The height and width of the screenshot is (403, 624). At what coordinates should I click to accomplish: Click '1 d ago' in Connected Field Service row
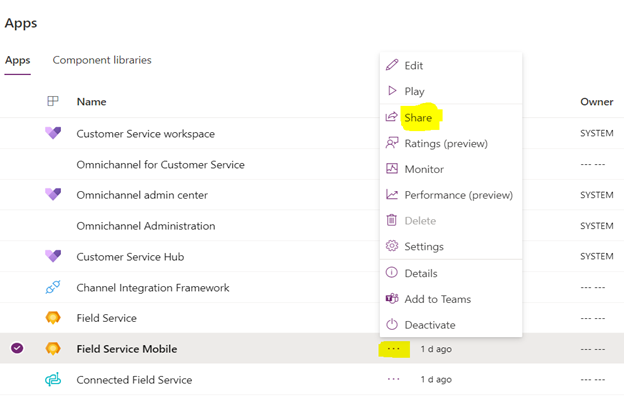436,380
